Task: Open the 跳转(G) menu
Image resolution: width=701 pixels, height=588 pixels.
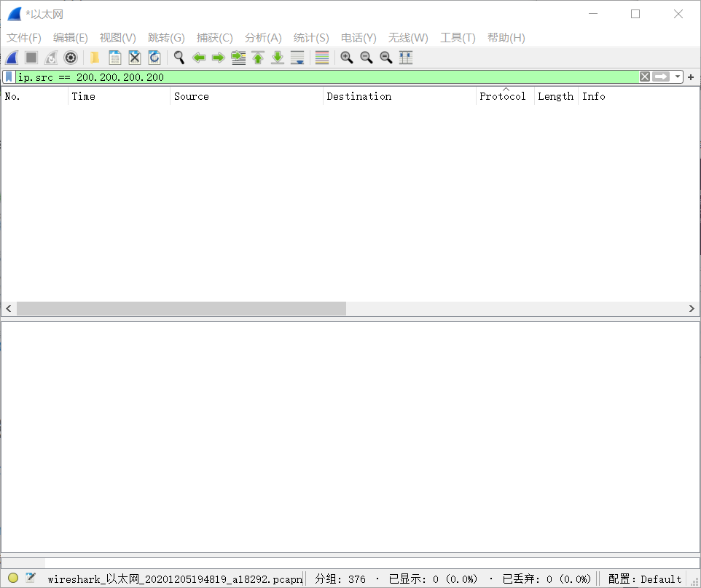Action: click(166, 38)
